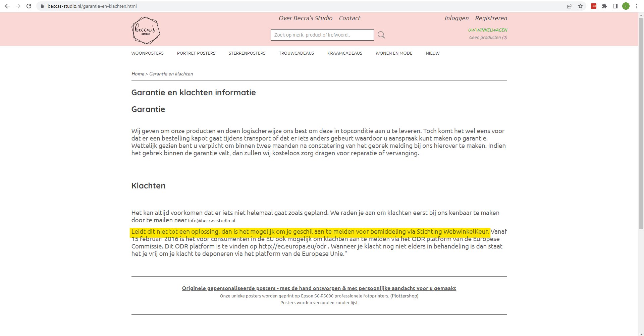
Task: Bookmark page with star icon
Action: [580, 6]
